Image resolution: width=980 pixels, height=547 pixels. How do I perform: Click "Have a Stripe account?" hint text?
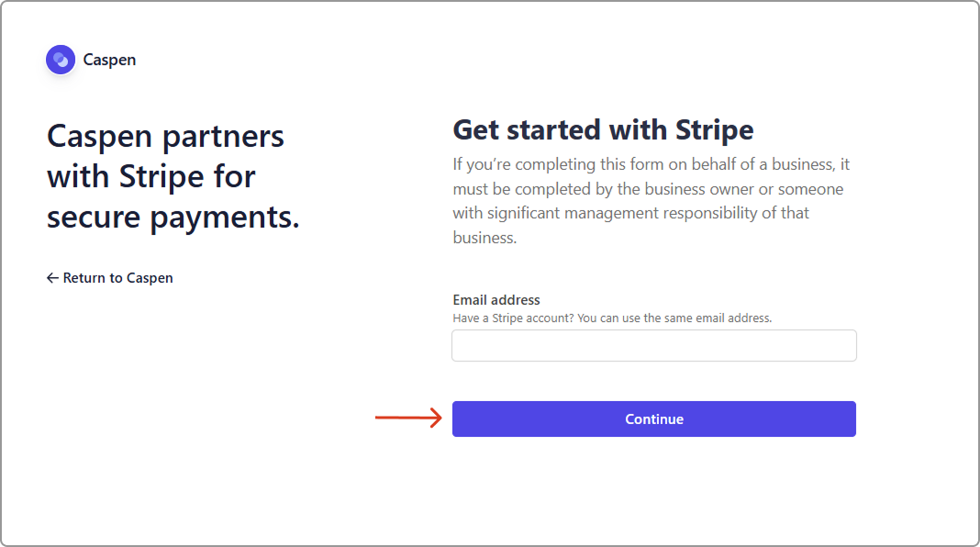[x=512, y=318]
